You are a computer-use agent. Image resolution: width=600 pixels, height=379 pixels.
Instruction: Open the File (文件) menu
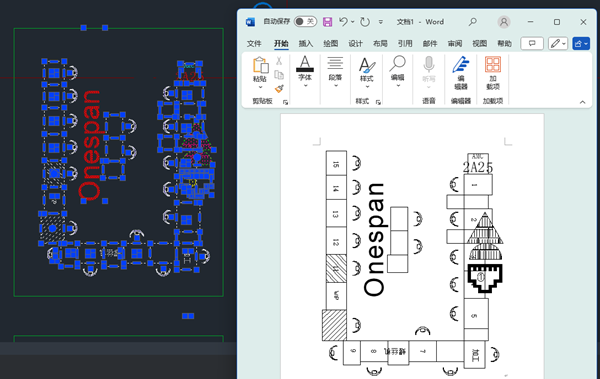coord(254,44)
